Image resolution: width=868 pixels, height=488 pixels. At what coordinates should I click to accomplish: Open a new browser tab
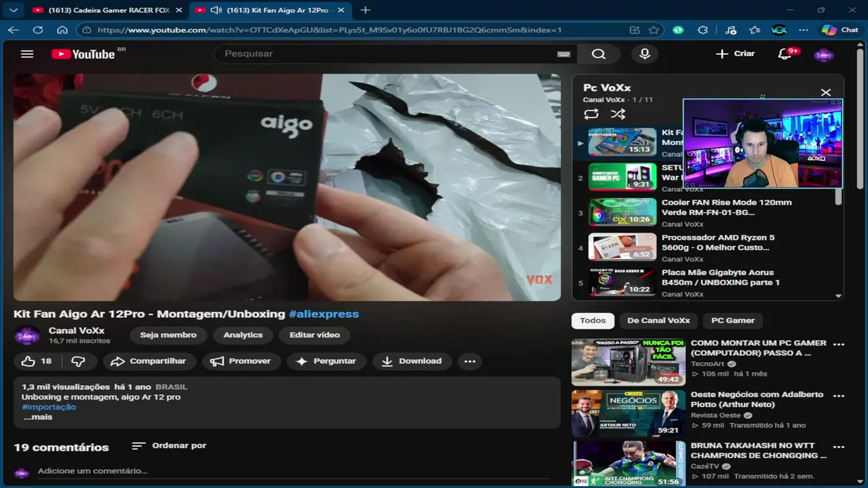[x=366, y=10]
